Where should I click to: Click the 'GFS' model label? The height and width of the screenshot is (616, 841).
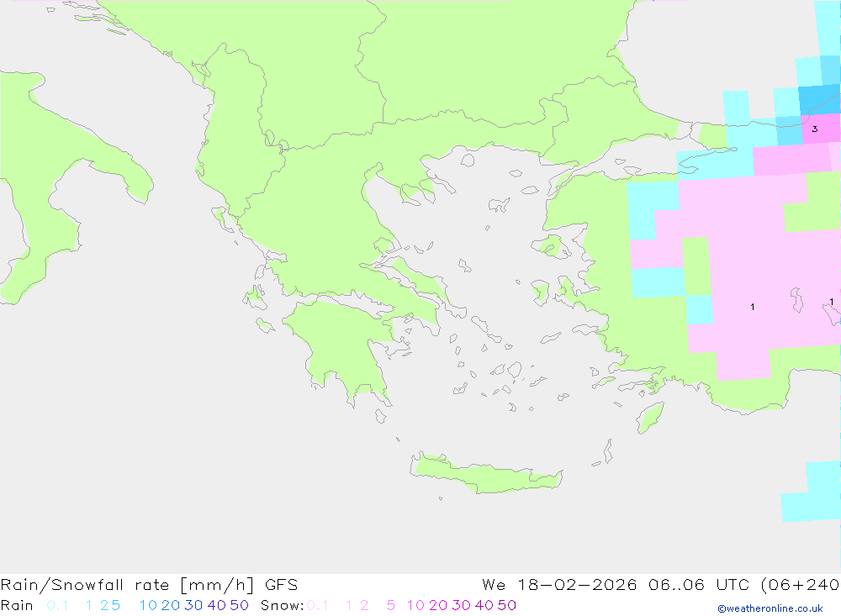(x=282, y=585)
